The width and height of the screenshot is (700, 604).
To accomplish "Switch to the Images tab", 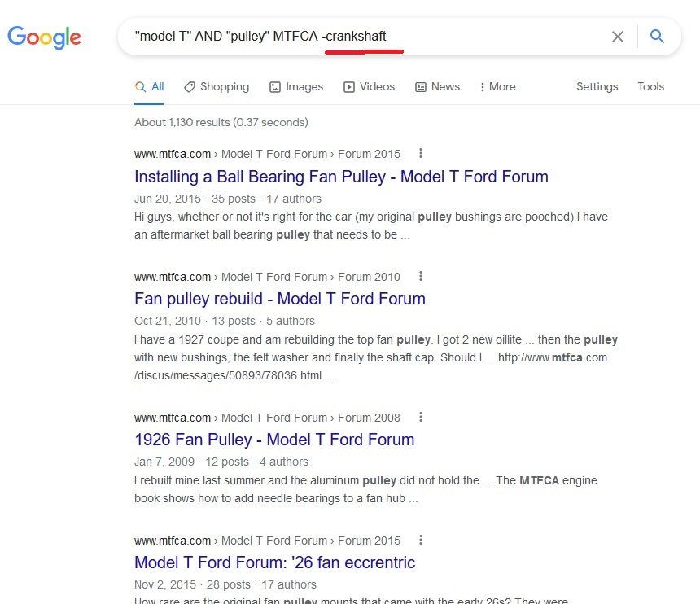I will (296, 87).
